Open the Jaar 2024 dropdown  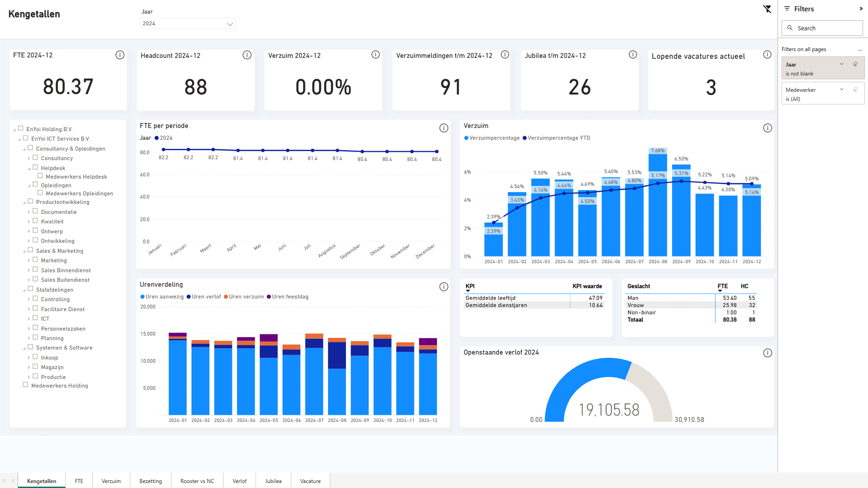click(188, 24)
